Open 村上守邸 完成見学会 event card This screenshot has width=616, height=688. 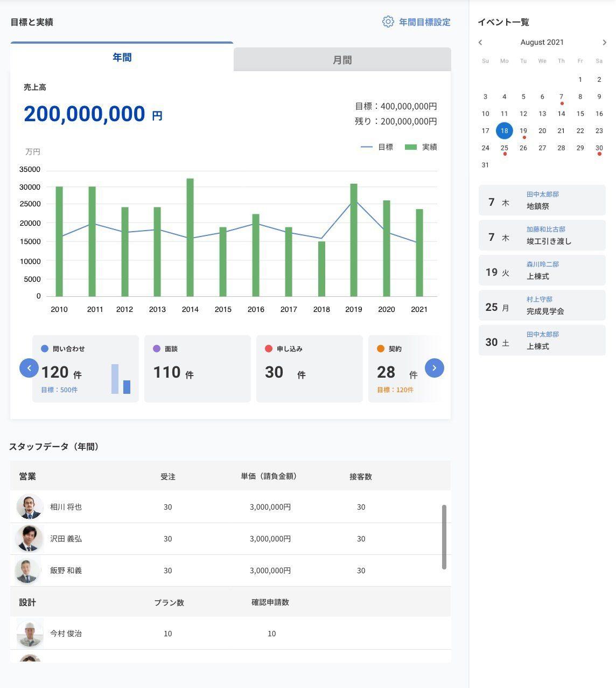(x=542, y=305)
